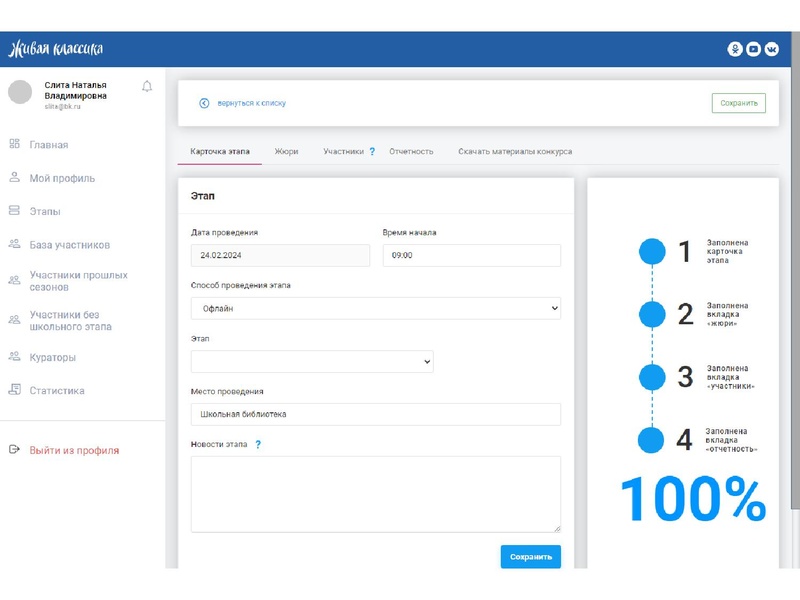The height and width of the screenshot is (600, 800).
Task: Click the 'Дата проведения' date field
Action: pyautogui.click(x=280, y=256)
